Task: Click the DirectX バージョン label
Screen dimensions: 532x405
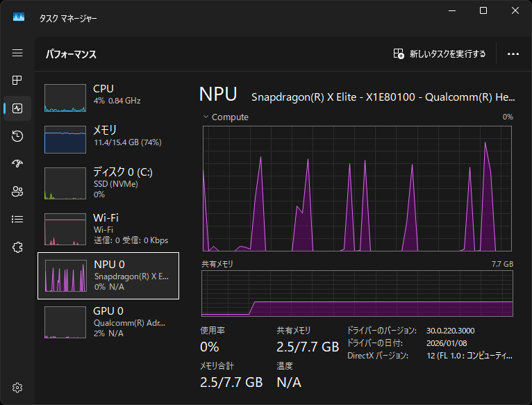Action: click(x=378, y=356)
